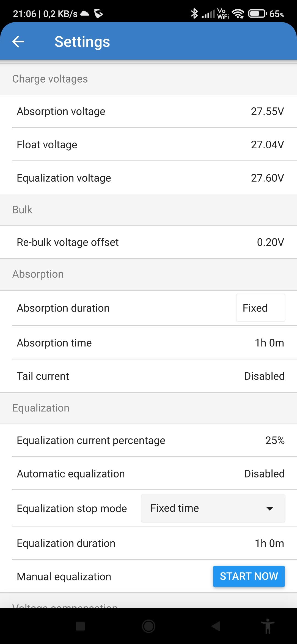Adjust the Absorption time 1h 0m
Screen dimensions: 297x644
click(269, 343)
